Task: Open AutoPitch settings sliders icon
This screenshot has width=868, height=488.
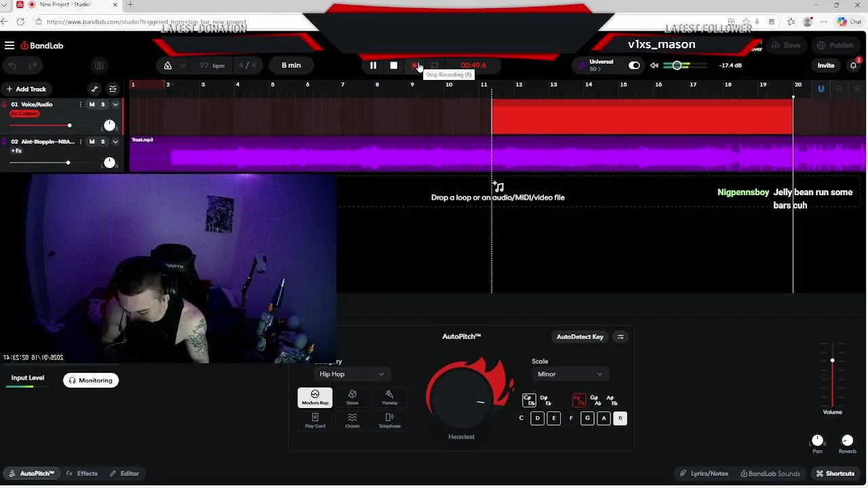Action: 620,337
